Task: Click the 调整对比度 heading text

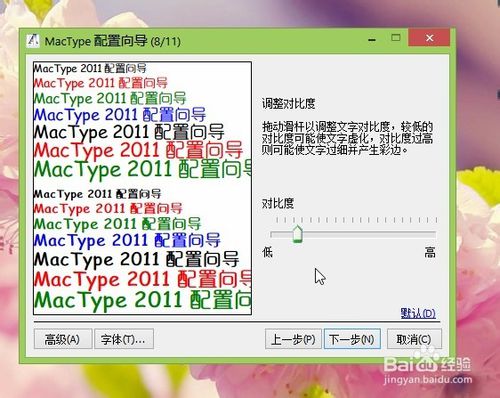Action: [x=288, y=104]
